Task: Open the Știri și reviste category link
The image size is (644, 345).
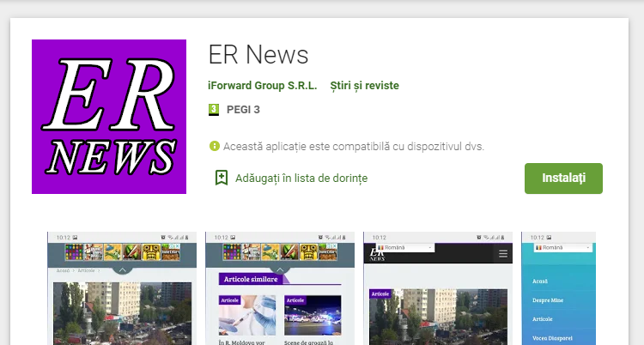Action: [364, 86]
